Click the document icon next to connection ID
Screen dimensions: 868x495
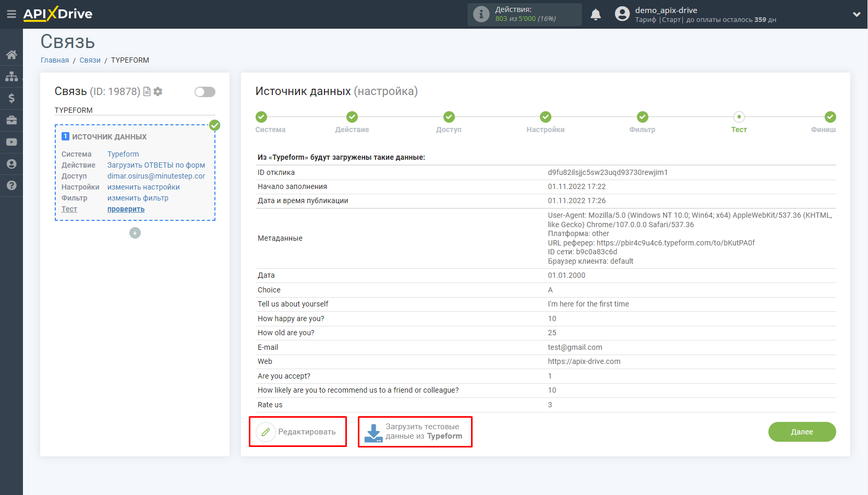click(147, 91)
